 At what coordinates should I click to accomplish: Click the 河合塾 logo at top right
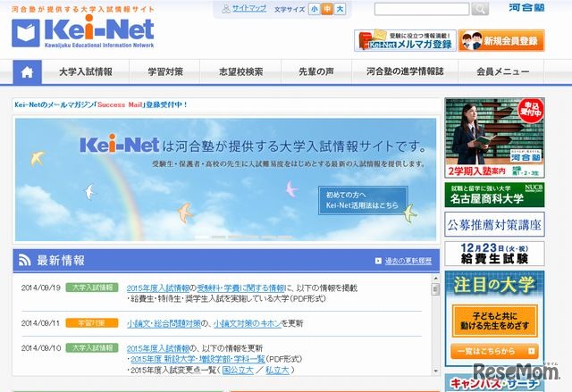tap(526, 7)
